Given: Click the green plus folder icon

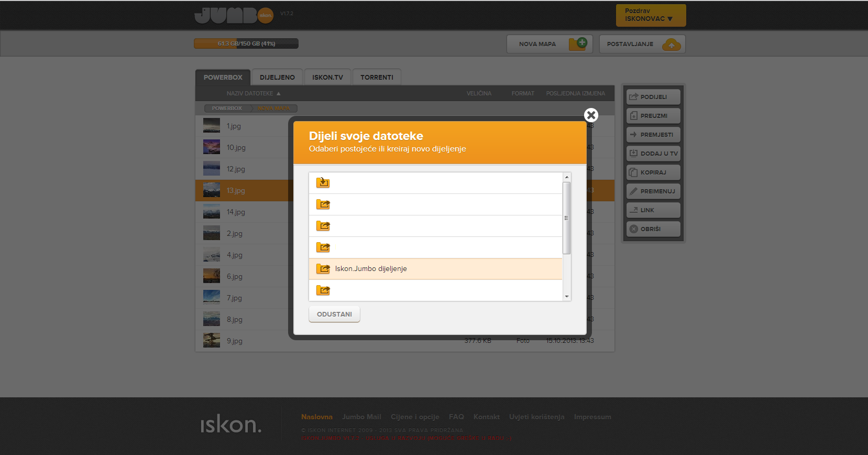Looking at the screenshot, I should coord(578,44).
